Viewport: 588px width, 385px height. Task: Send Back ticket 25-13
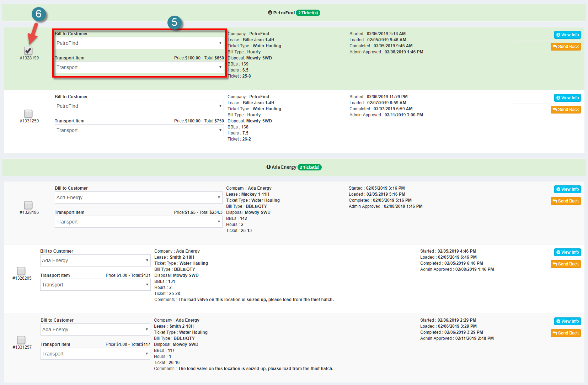tap(566, 201)
